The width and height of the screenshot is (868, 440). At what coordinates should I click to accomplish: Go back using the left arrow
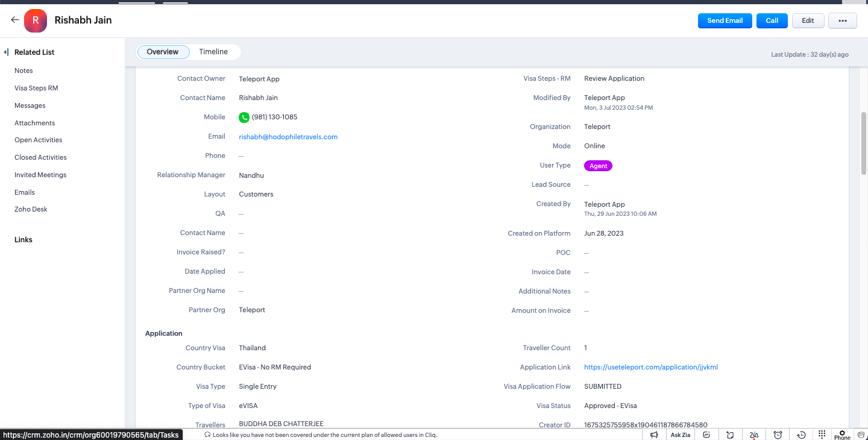pos(15,20)
